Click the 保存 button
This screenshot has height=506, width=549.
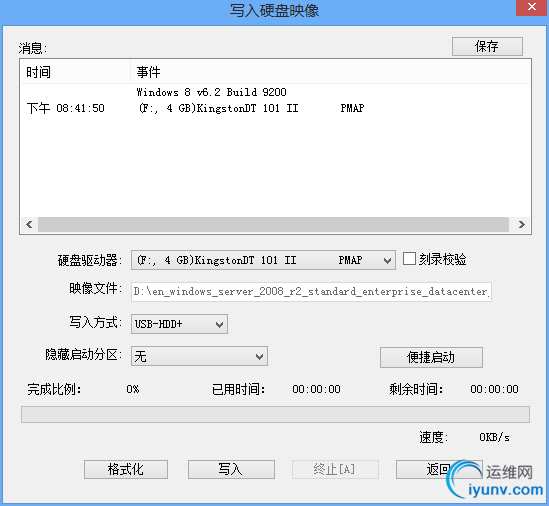pos(487,46)
